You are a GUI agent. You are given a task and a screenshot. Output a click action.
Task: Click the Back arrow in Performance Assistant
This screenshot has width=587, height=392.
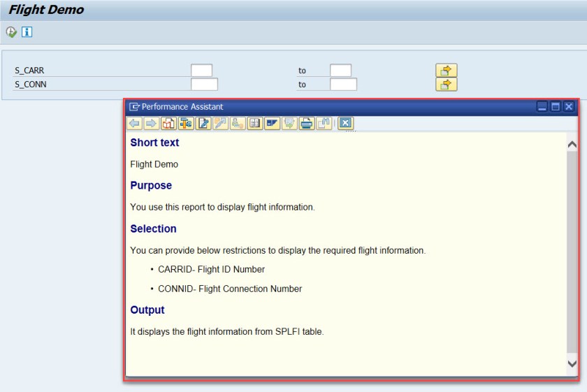click(134, 124)
